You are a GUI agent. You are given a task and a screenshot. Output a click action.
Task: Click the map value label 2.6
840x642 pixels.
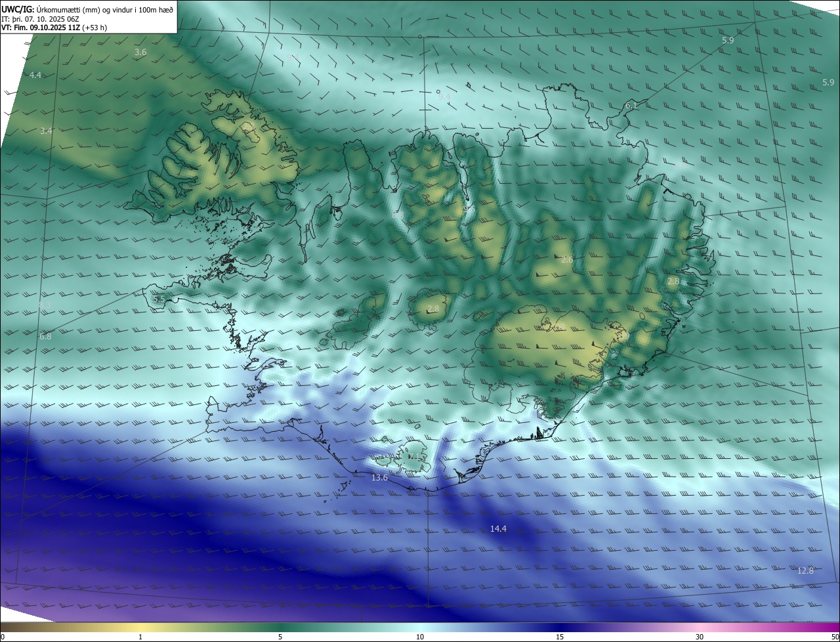point(567,260)
